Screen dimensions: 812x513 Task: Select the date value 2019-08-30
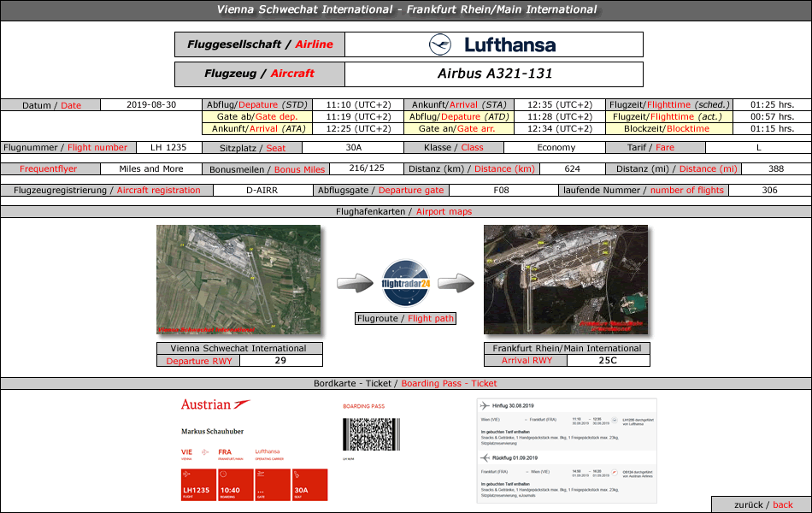click(151, 104)
